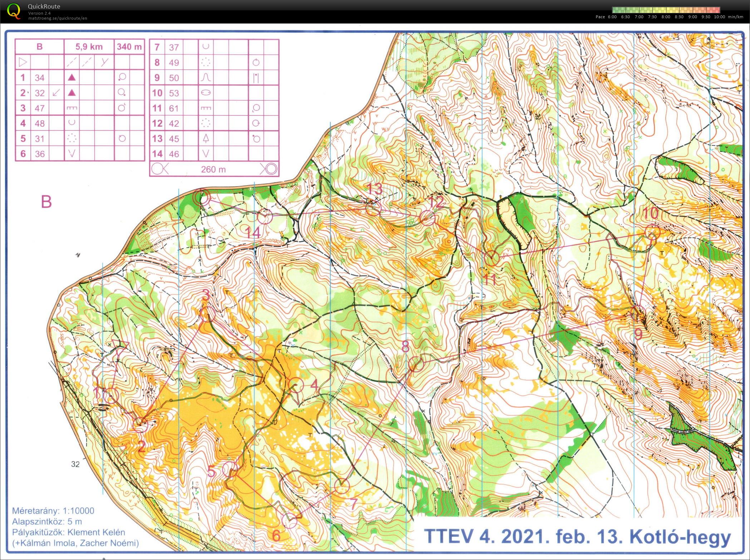
Task: Click '(+Kálmán Imola, Zacher Noémi)' text
Action: tap(75, 543)
